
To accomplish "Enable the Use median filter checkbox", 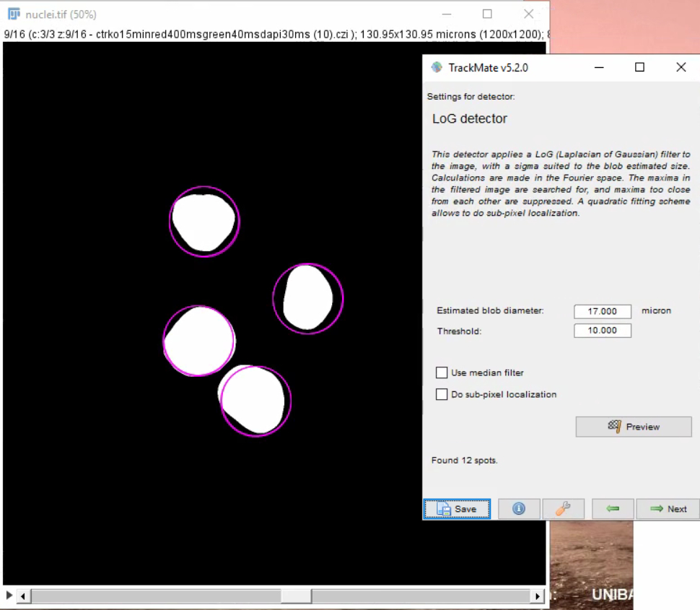I will 442,372.
